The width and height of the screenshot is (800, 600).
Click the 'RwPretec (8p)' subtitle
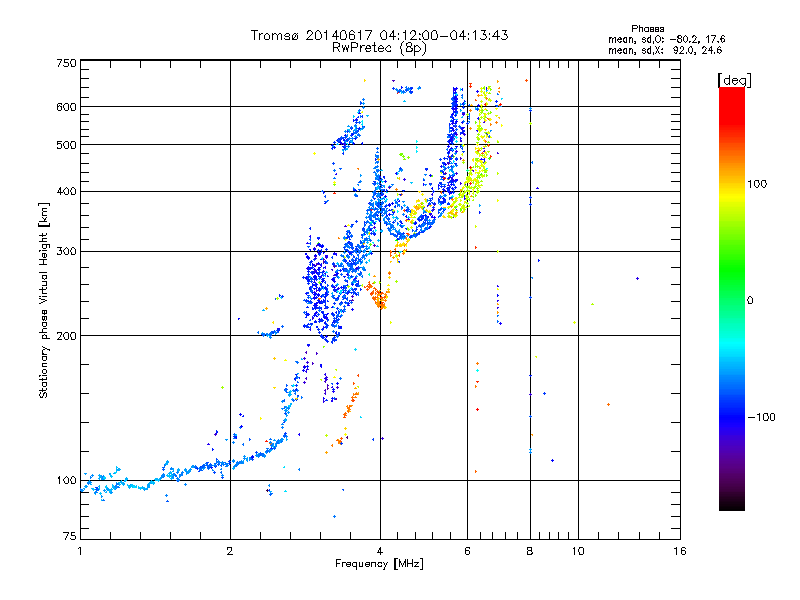click(379, 48)
